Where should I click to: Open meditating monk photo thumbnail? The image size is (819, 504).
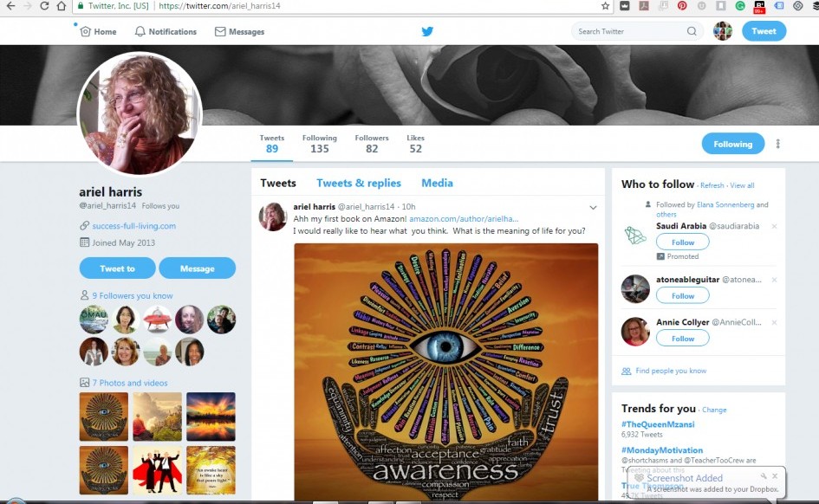click(x=157, y=417)
